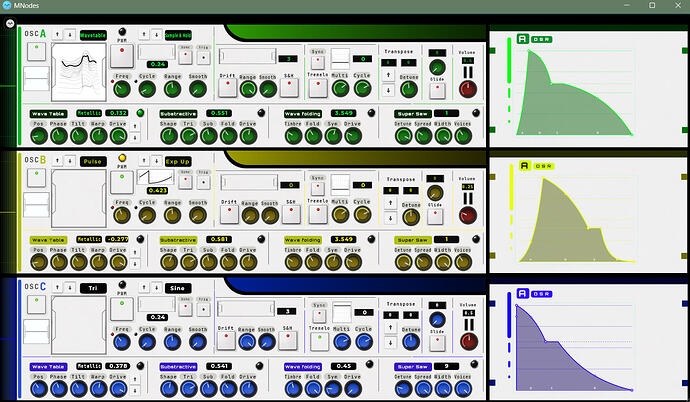
Task: Click OSC A Transpose up arrow
Action: tap(388, 75)
